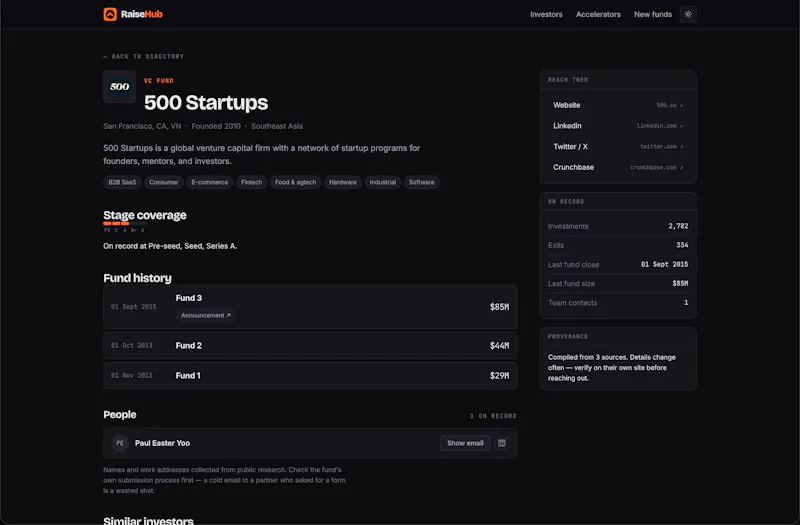Open the Website link 500.co

point(618,105)
